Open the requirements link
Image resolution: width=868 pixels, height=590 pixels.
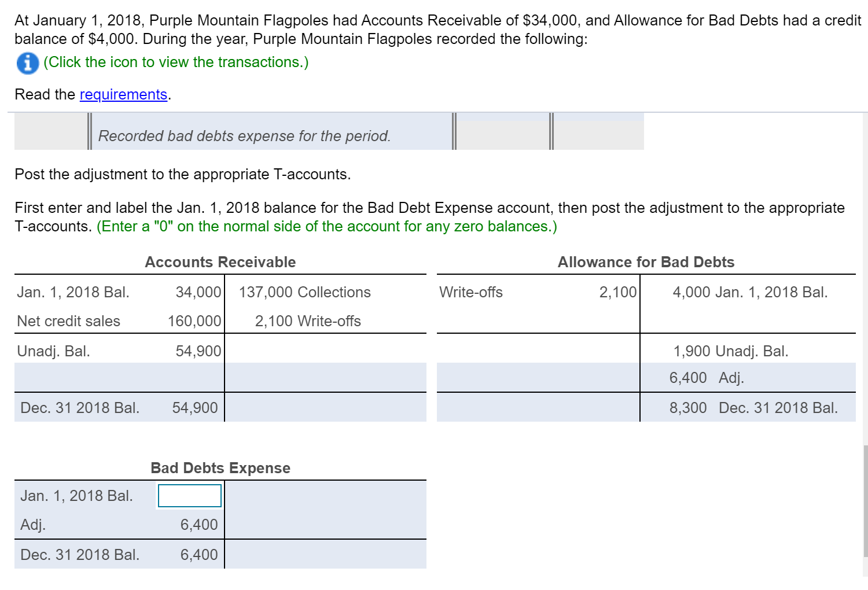[x=123, y=94]
